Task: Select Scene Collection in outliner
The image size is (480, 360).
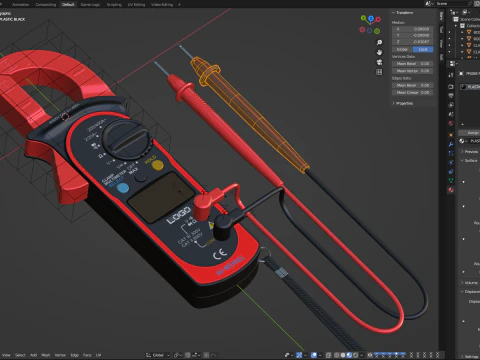Action: pos(469,19)
